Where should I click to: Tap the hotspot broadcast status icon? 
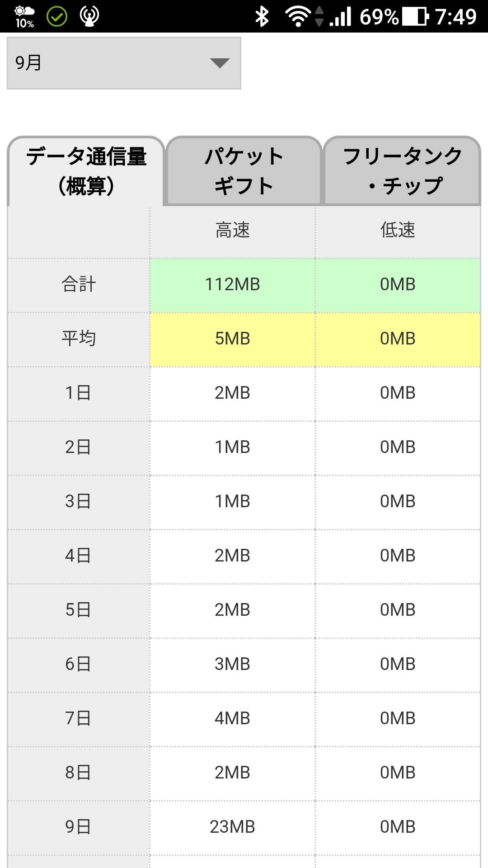coord(89,17)
